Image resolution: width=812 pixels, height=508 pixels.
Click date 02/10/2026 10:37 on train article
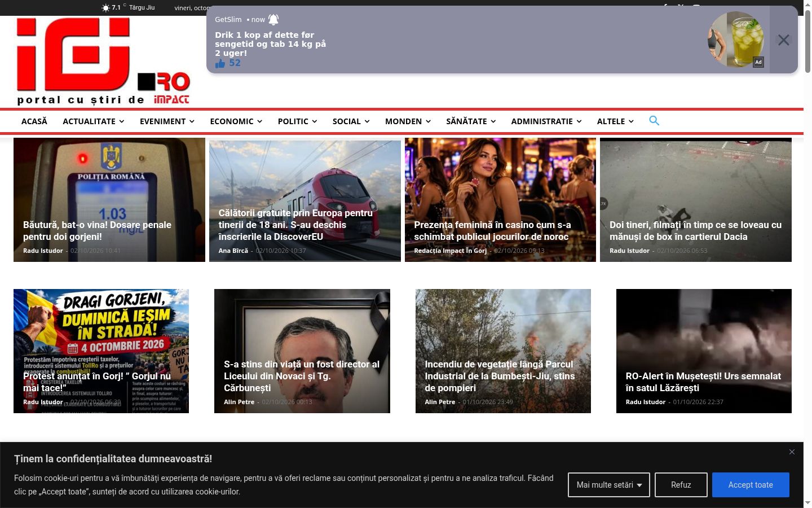pyautogui.click(x=281, y=251)
